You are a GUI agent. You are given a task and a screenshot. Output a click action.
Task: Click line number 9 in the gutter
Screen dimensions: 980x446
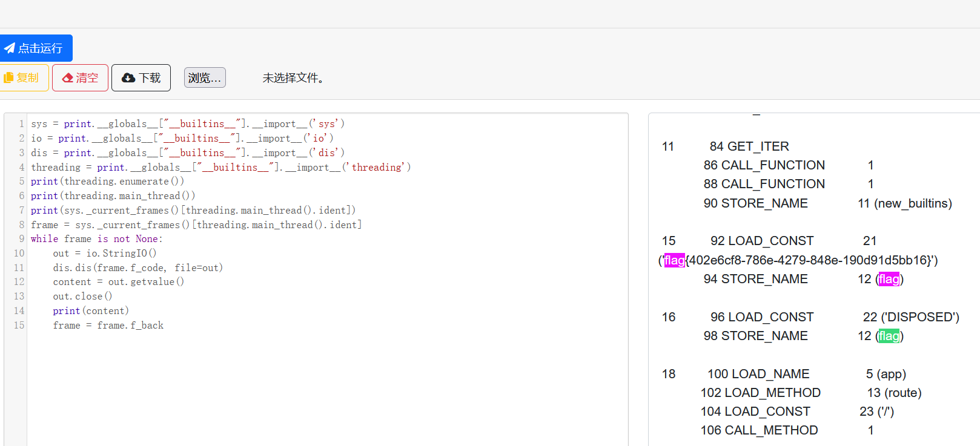point(21,238)
